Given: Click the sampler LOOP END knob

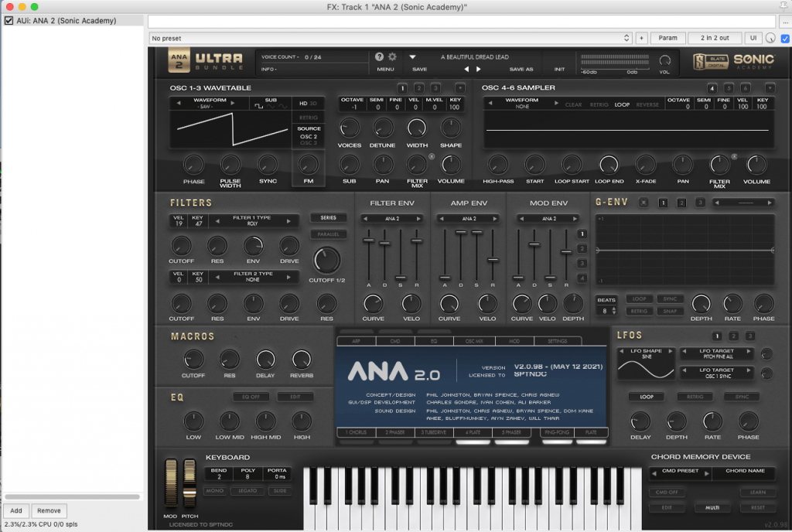Looking at the screenshot, I should coord(609,165).
